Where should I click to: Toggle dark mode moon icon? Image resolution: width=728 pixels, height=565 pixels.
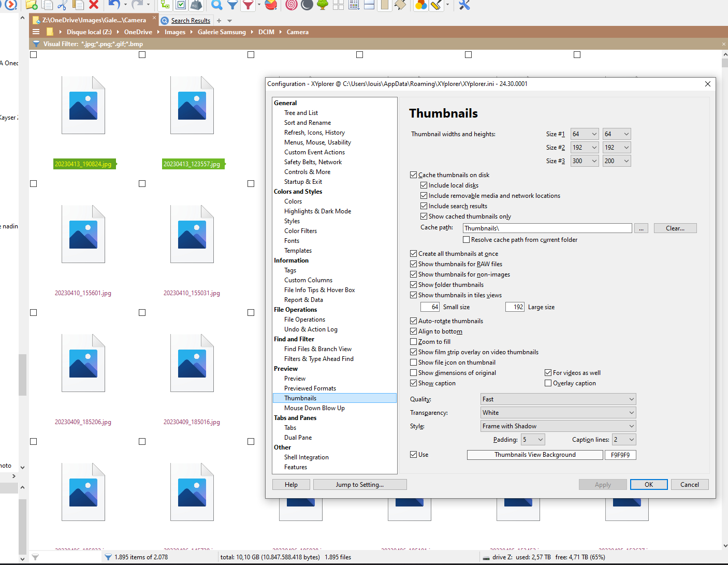pyautogui.click(x=307, y=5)
